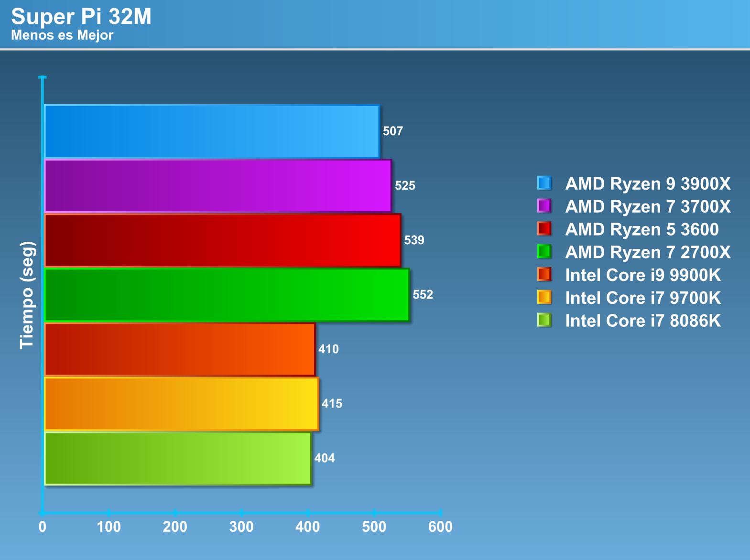This screenshot has width=750, height=560.
Task: Click the '539' data label
Action: [x=414, y=240]
